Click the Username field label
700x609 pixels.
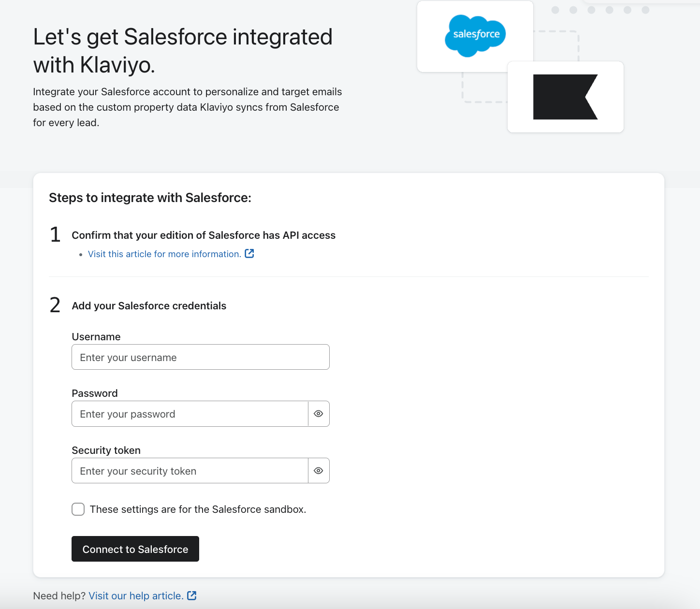click(x=96, y=337)
